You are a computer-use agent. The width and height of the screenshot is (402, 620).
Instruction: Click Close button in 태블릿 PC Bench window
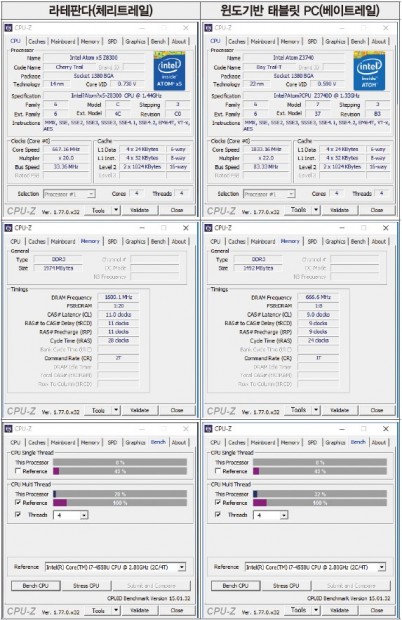tap(377, 611)
